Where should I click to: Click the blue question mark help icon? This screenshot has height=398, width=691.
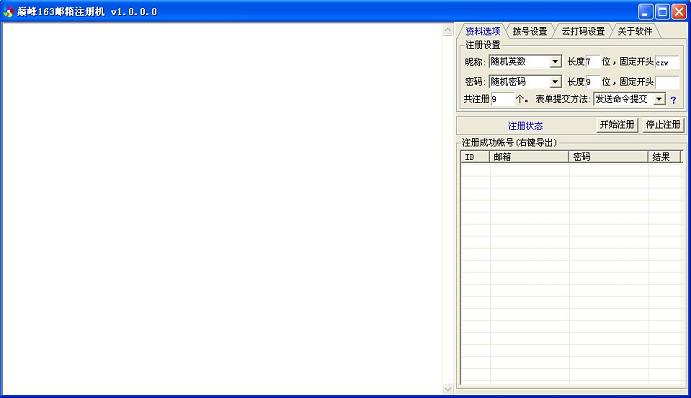(x=673, y=100)
